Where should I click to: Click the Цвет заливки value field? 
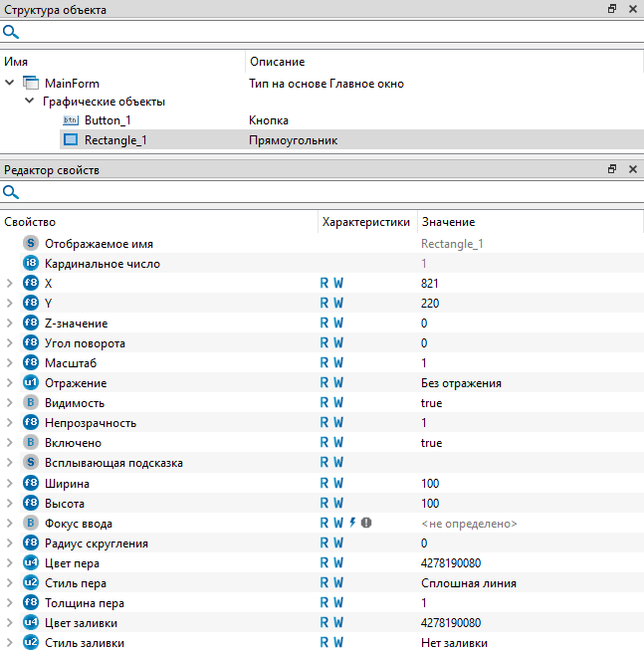coord(451,623)
